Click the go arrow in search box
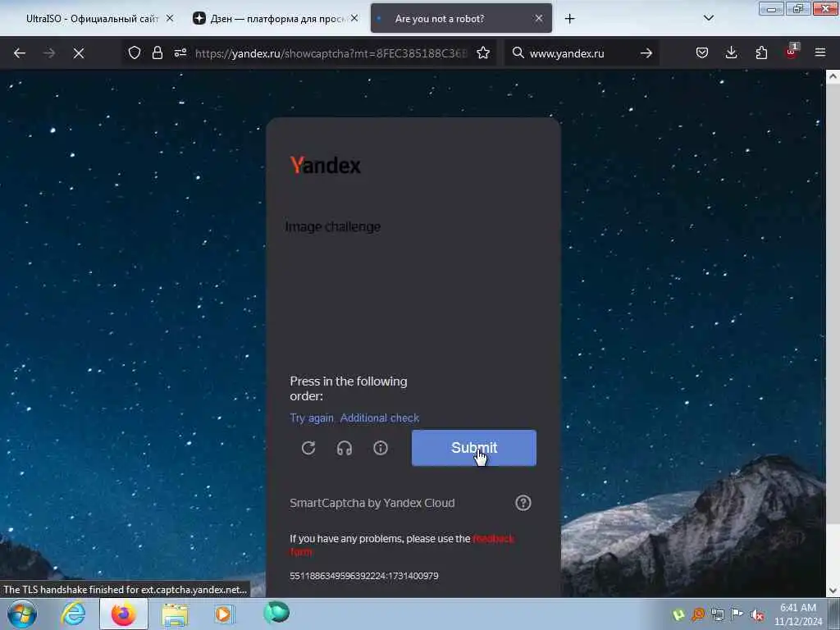The image size is (840, 630). point(646,53)
